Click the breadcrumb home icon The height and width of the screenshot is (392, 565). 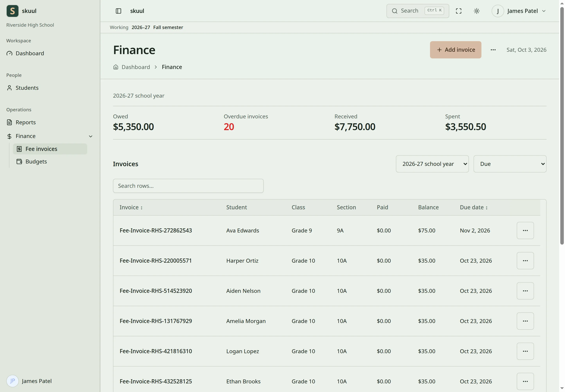click(116, 67)
